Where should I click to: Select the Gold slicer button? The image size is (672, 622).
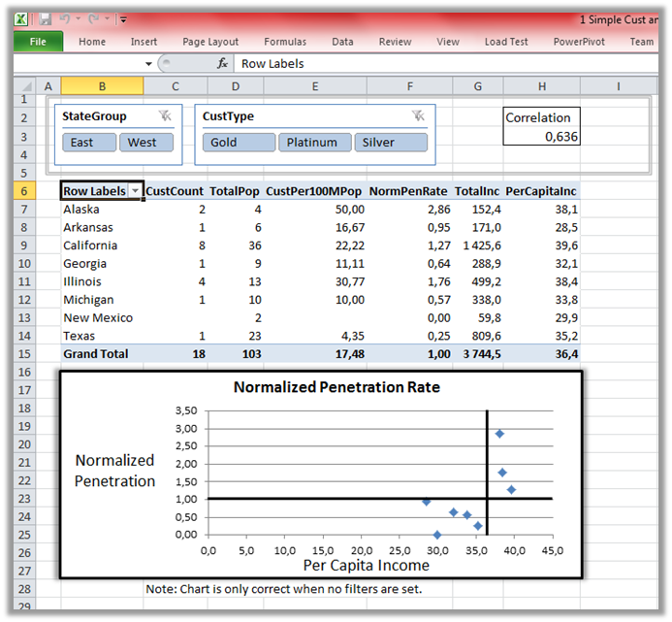pos(239,143)
